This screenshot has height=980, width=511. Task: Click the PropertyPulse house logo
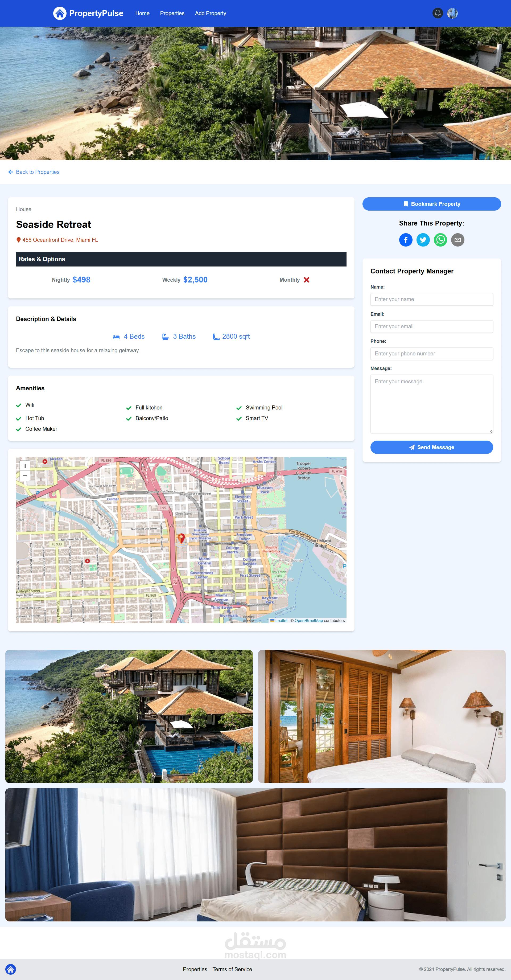coord(60,13)
